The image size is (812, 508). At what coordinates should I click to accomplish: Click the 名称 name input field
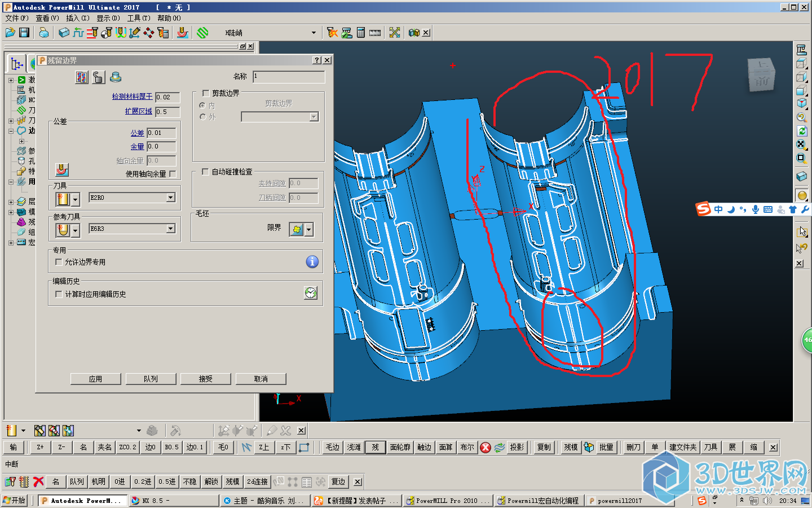coord(289,76)
